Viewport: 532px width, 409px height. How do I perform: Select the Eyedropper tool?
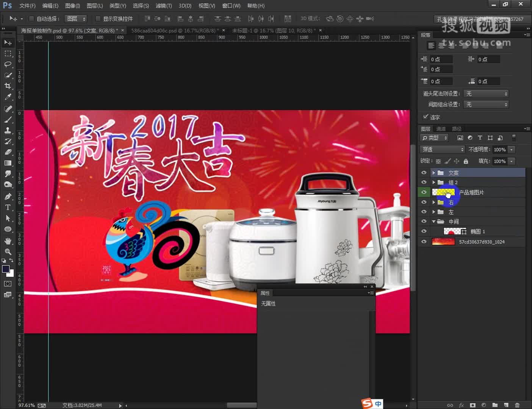[x=8, y=97]
